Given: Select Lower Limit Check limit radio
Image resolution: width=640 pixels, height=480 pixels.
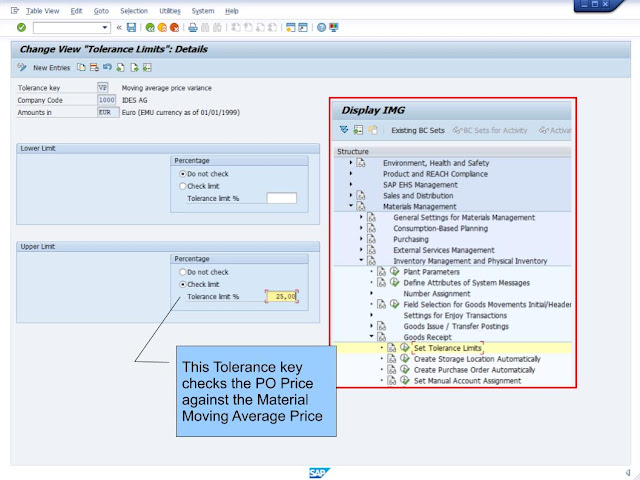Looking at the screenshot, I should 182,186.
